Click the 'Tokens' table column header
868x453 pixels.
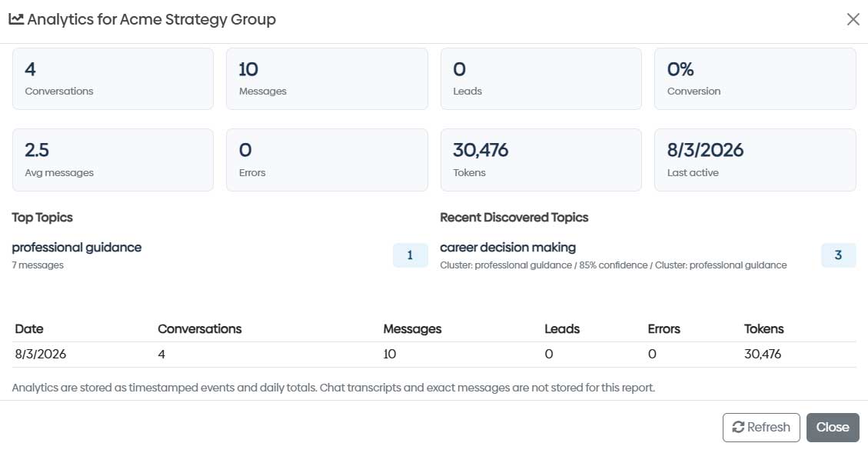pos(763,329)
